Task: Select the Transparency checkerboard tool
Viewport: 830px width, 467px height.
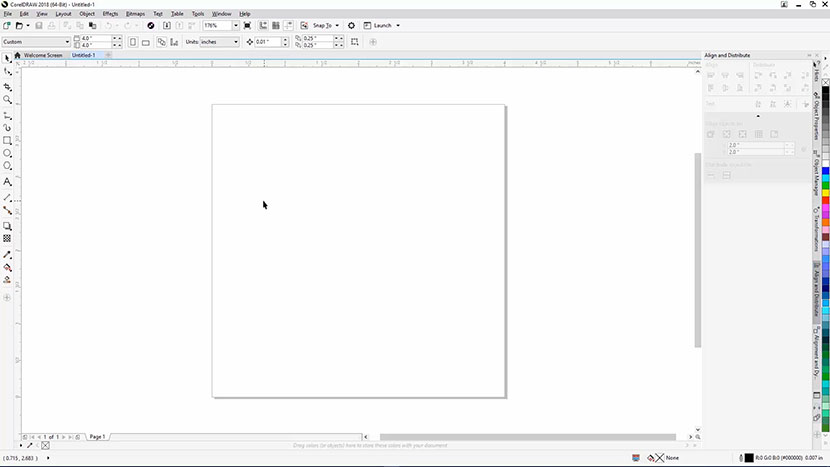Action: pos(7,239)
